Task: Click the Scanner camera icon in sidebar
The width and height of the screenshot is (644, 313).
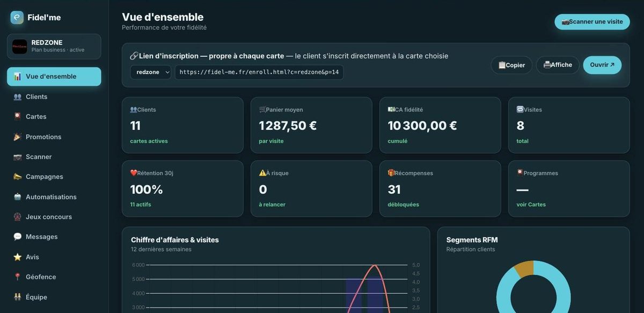Action: point(18,157)
